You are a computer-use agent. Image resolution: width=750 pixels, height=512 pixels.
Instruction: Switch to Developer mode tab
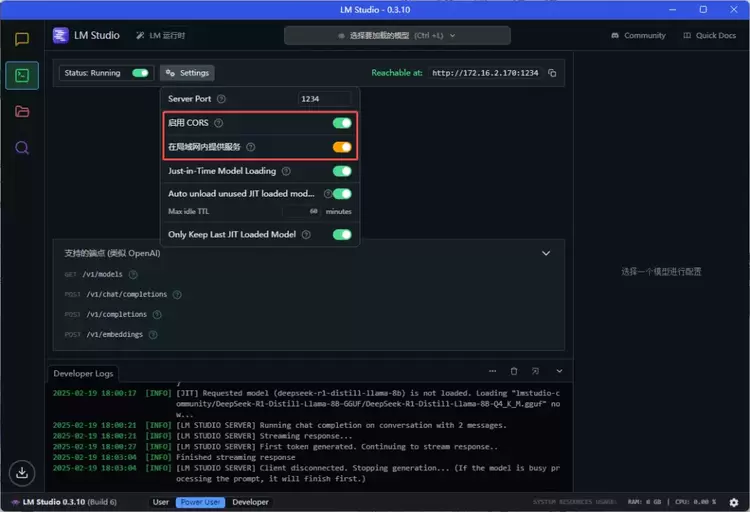[251, 502]
